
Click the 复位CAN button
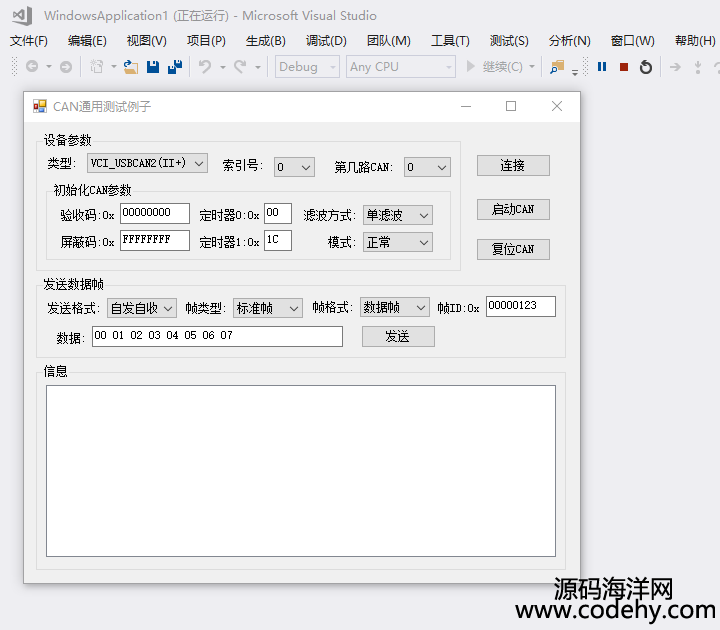tap(513, 249)
